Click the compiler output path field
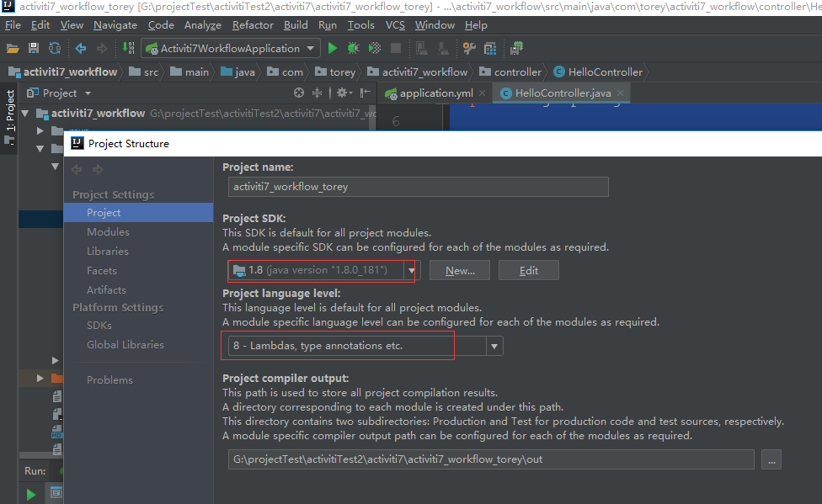Screen dimensions: 822x504 click(x=491, y=459)
